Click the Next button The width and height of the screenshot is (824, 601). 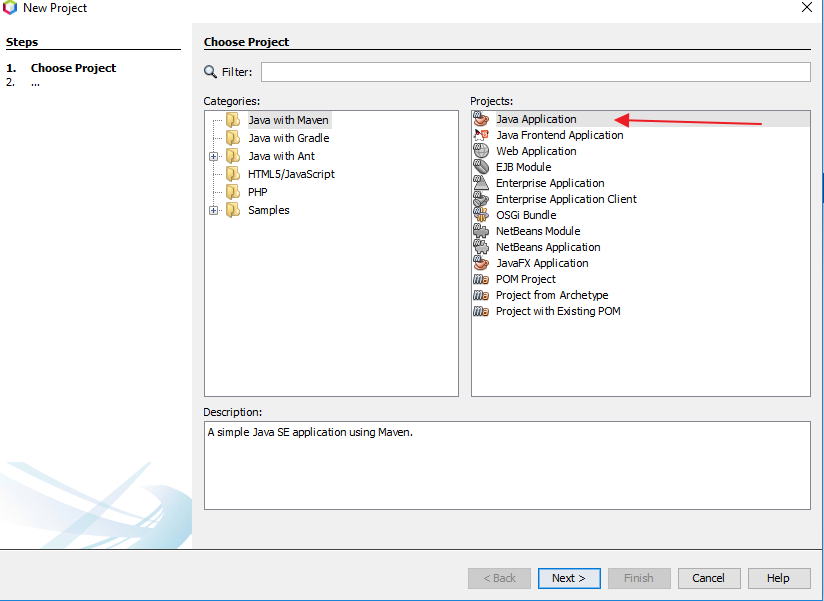[x=569, y=578]
